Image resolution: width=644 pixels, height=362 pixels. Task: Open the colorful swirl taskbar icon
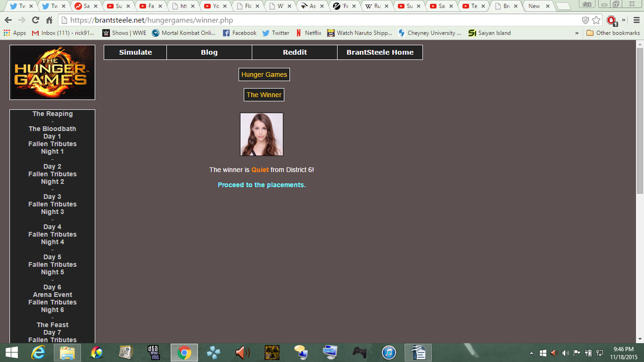(97, 352)
